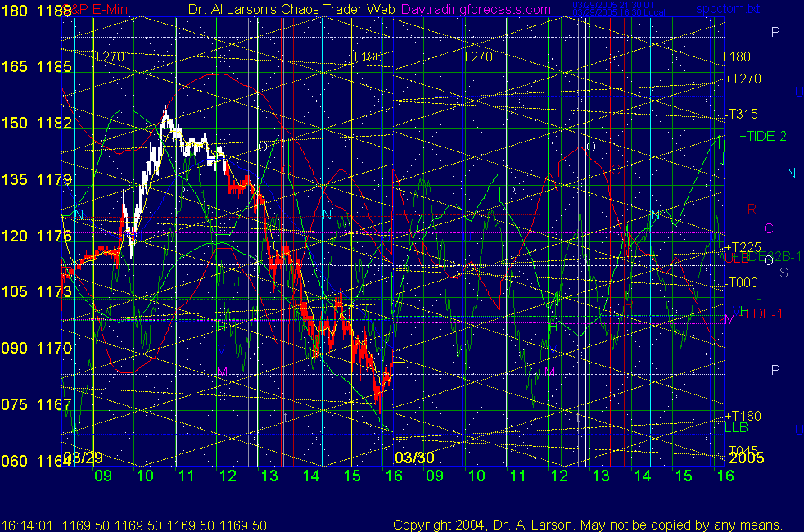804x532 pixels.
Task: Click the "03/29/2005 16:30 Local" timestamp
Action: tap(619, 13)
